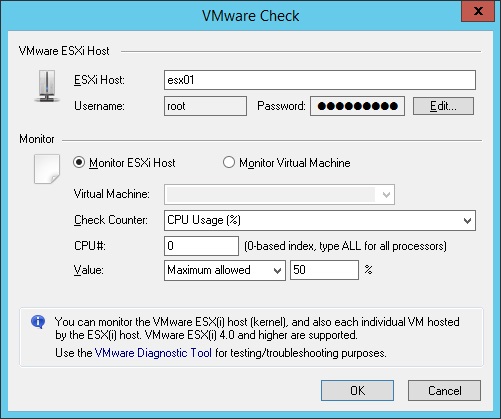Click the ESXi server host icon

[47, 86]
